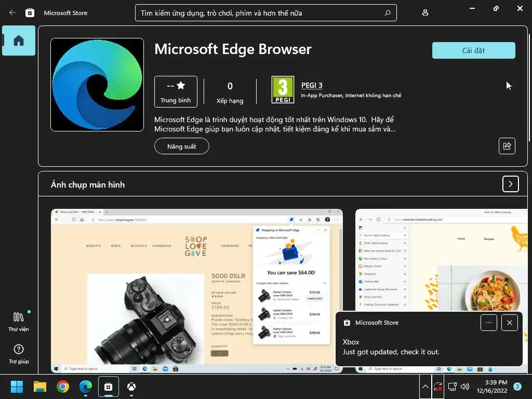Expand screenshots with the chevron arrow

510,184
